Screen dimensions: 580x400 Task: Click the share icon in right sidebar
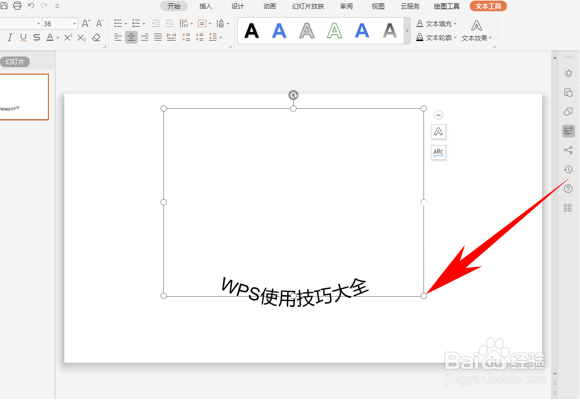(x=568, y=150)
